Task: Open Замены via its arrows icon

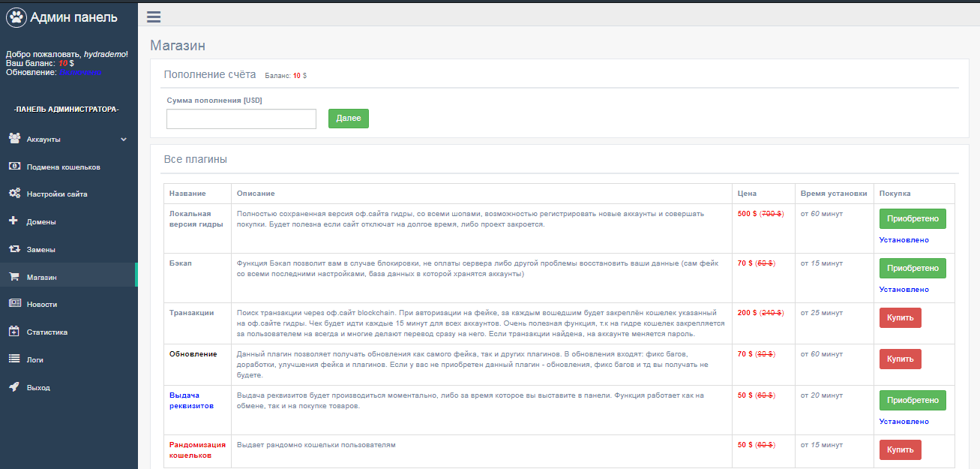Action: coord(14,249)
